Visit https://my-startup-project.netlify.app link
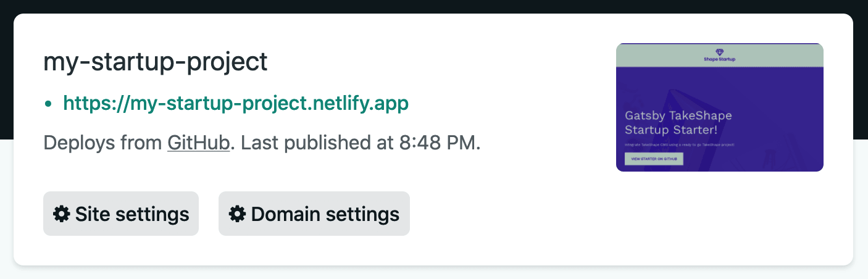This screenshot has height=279, width=868. (236, 103)
